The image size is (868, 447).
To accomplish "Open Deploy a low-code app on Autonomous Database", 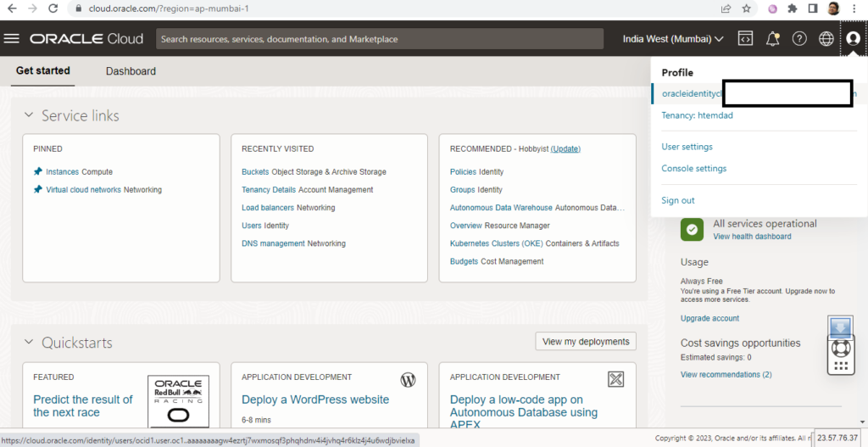I will click(x=524, y=412).
